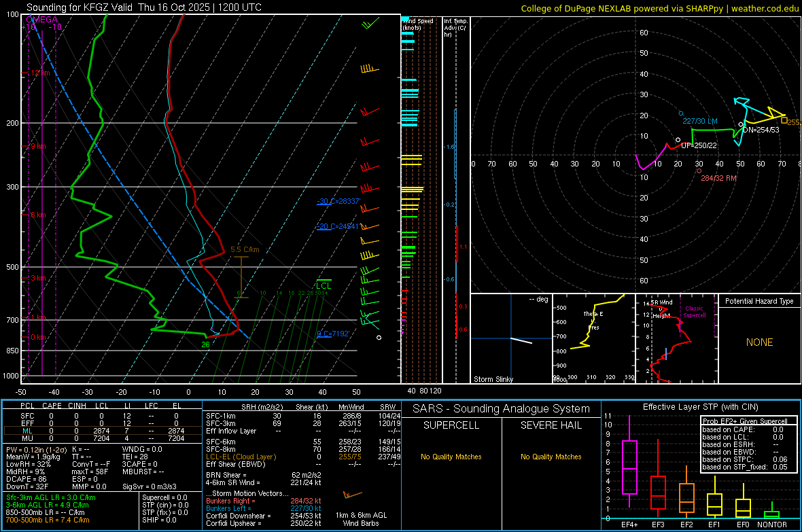Select the -20 C=24541' level label
The image size is (802, 532).
click(x=338, y=226)
